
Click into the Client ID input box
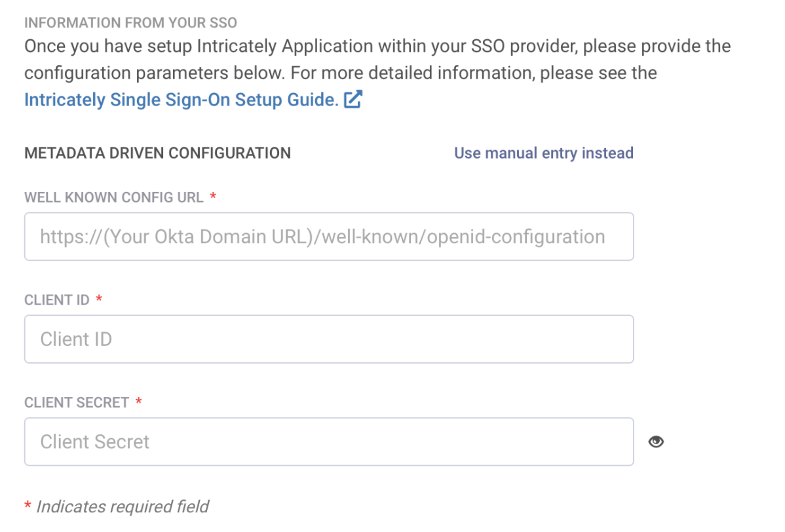pyautogui.click(x=328, y=339)
